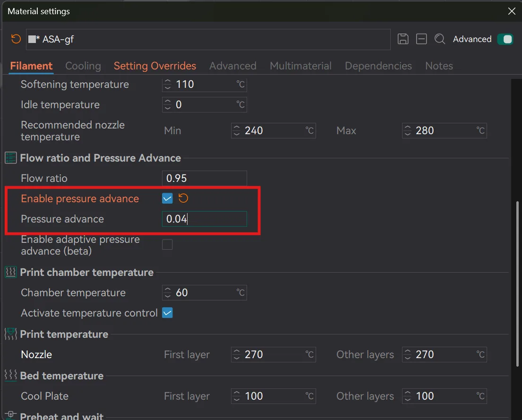This screenshot has width=522, height=420.
Task: Click the Softening temperature field
Action: pyautogui.click(x=205, y=84)
